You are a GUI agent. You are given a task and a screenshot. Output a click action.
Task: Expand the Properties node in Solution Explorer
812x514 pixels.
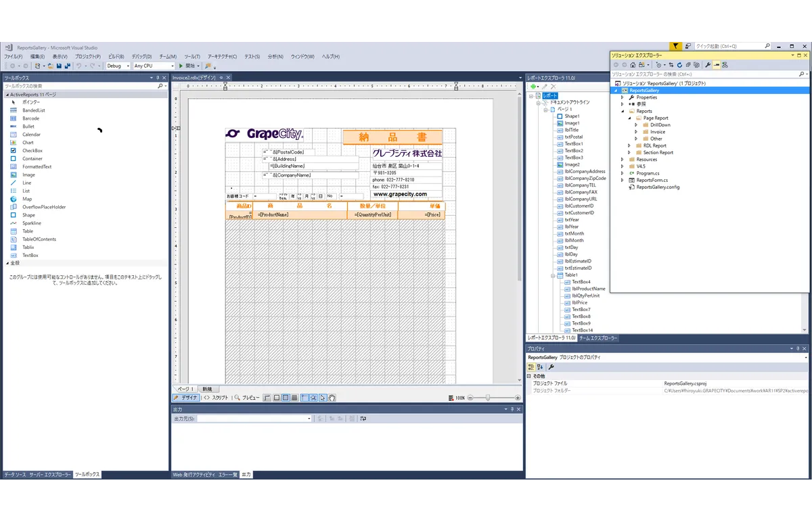coord(623,97)
